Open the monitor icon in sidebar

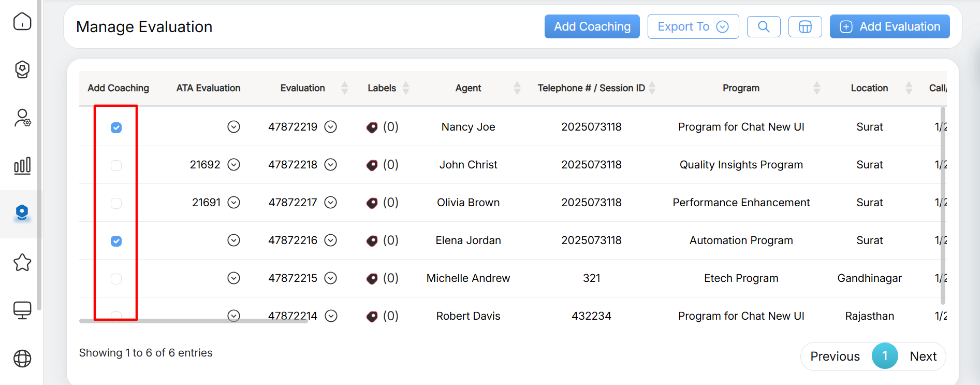[22, 310]
